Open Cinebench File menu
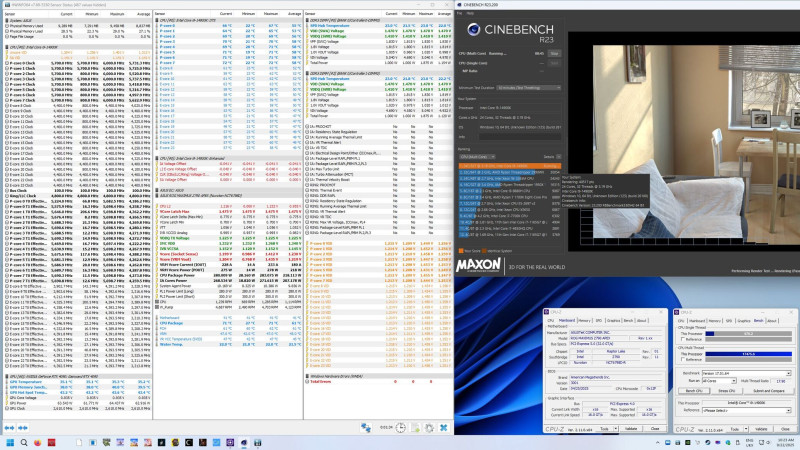The image size is (800, 450). pyautogui.click(x=459, y=13)
